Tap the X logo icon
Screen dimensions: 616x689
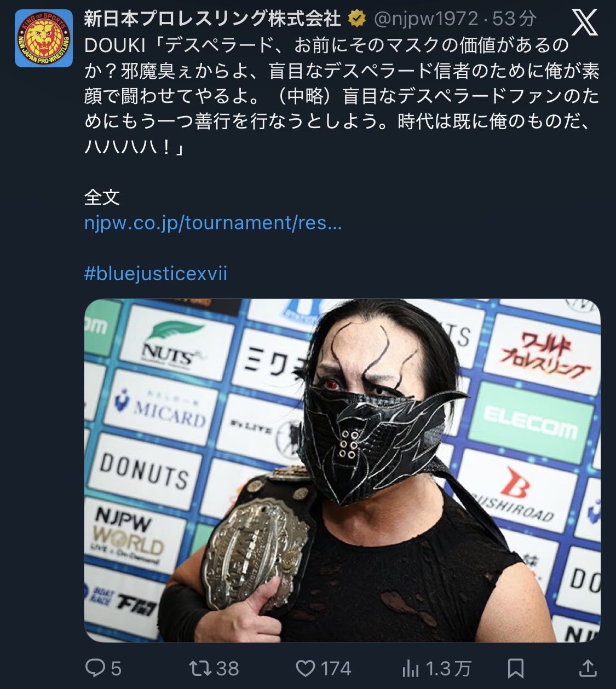[584, 23]
